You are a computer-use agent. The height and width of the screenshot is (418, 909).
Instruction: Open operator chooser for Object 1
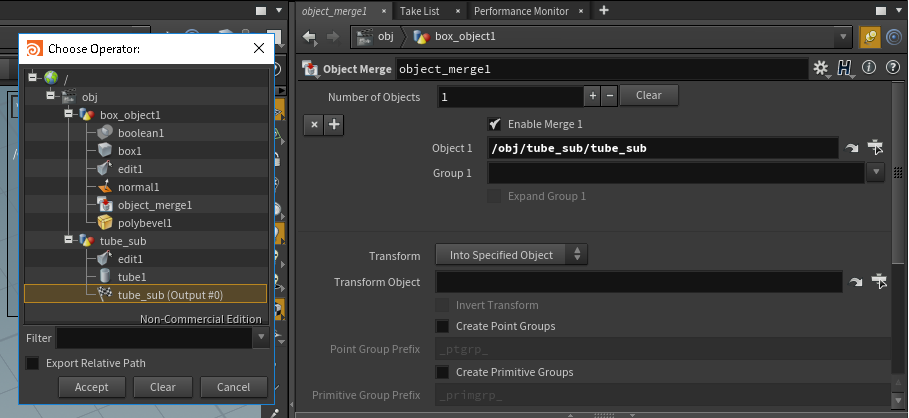coord(875,148)
